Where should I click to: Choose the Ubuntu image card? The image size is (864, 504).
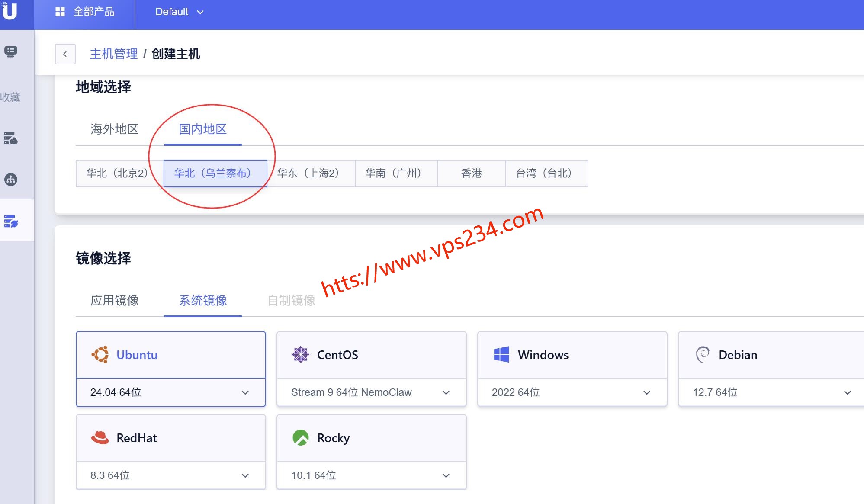pos(171,355)
